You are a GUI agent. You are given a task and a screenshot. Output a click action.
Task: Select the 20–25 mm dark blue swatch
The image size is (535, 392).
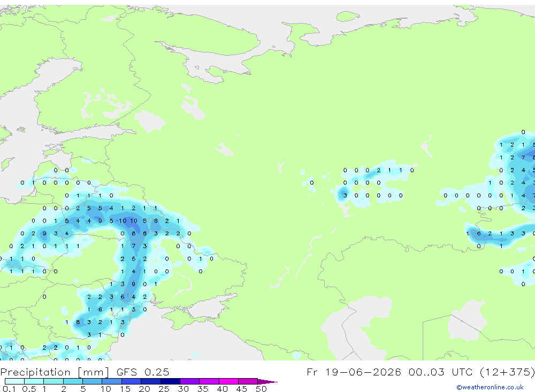click(x=151, y=381)
